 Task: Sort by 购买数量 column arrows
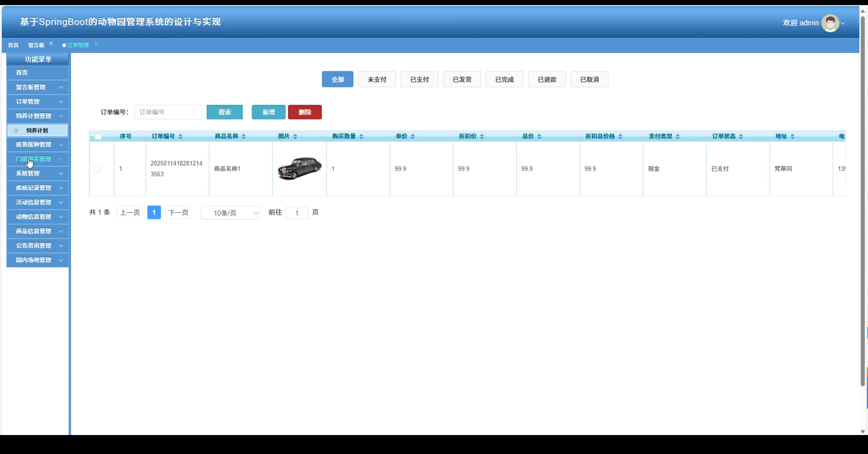[361, 137]
